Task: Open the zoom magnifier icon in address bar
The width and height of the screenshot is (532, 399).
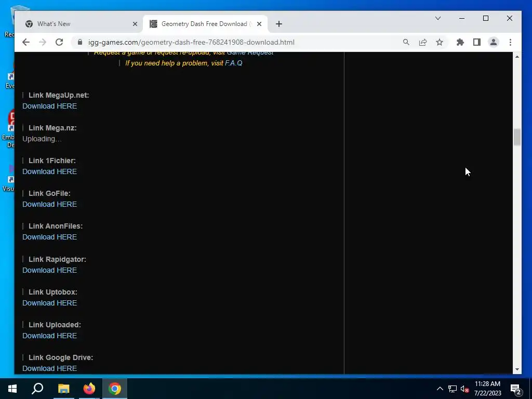Action: (x=406, y=42)
